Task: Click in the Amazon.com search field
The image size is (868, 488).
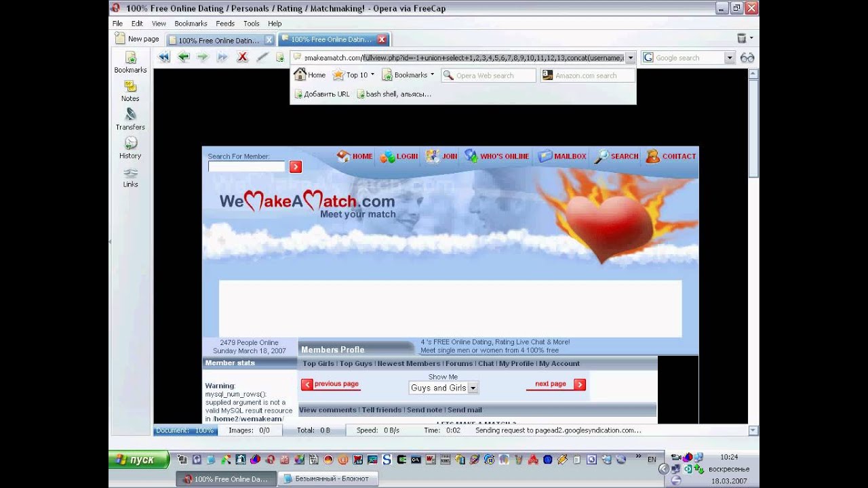Action: (587, 75)
